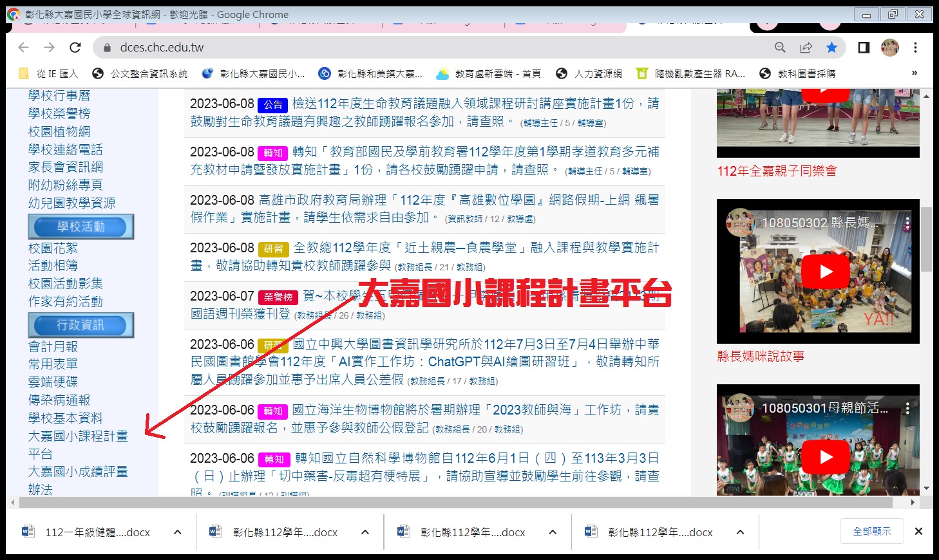
Task: Click 全部顯示 downloads button
Action: coord(872,532)
